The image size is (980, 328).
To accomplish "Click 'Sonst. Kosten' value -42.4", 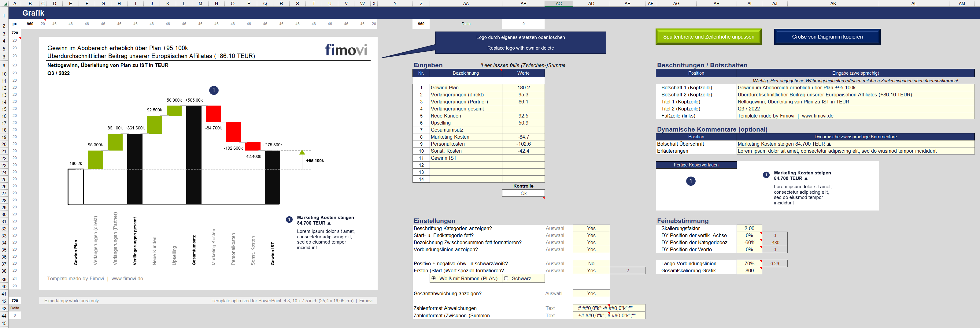I will [523, 151].
